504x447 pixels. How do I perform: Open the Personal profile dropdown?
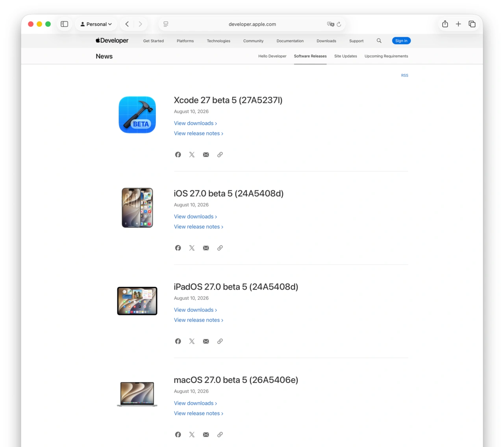(96, 24)
